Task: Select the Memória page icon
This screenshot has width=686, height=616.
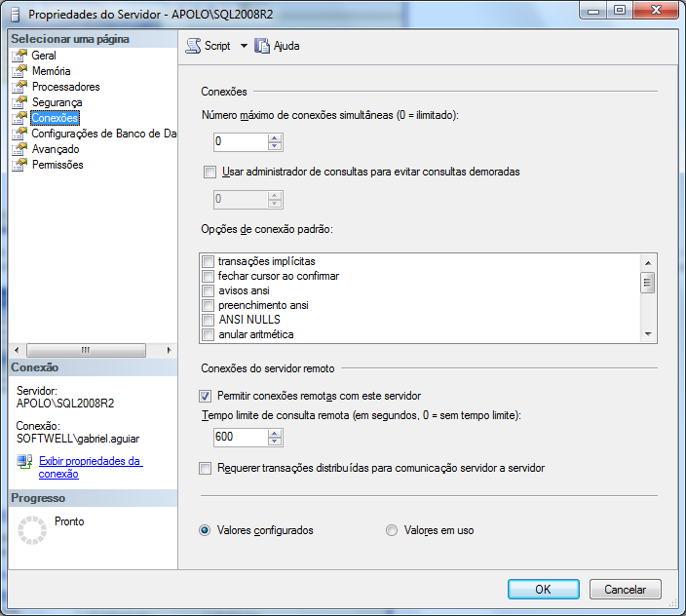Action: tap(19, 71)
